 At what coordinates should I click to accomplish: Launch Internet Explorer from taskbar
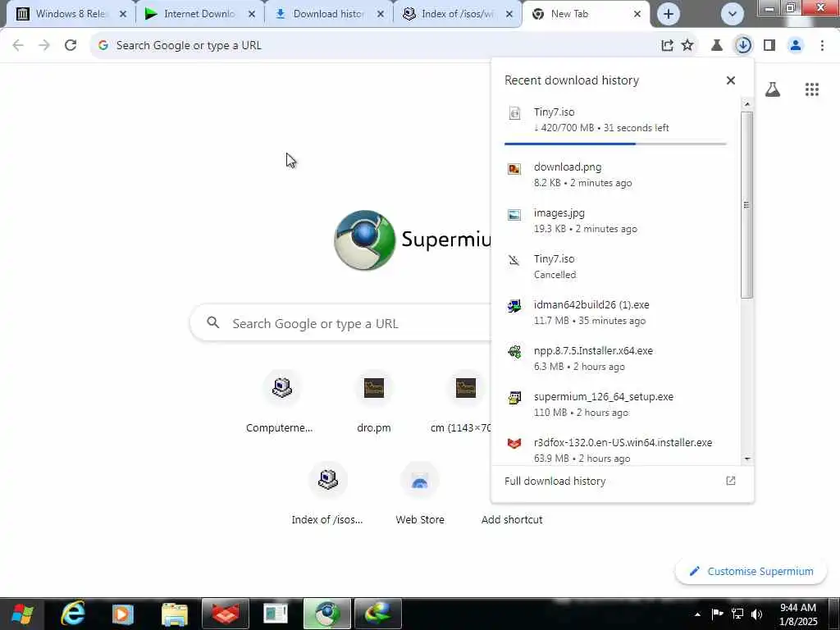point(73,614)
